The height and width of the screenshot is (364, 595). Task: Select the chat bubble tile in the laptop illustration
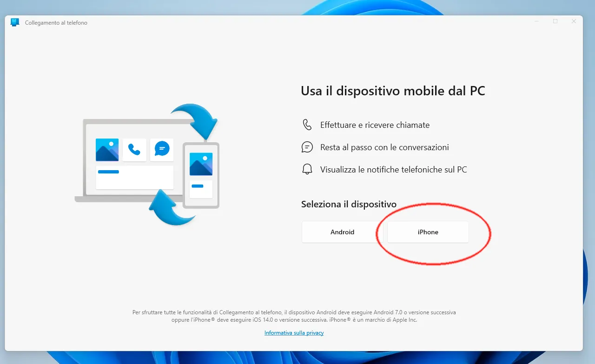(161, 149)
